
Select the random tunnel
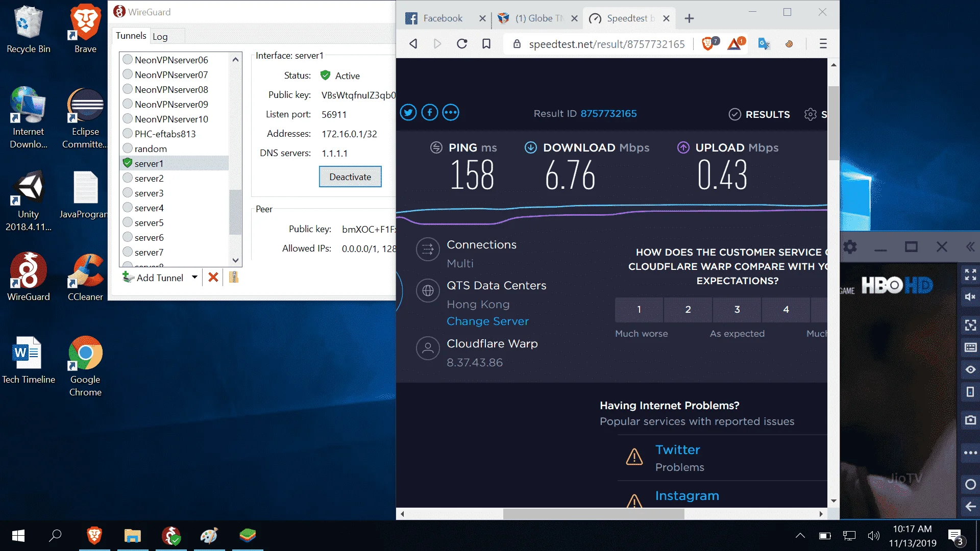point(175,148)
